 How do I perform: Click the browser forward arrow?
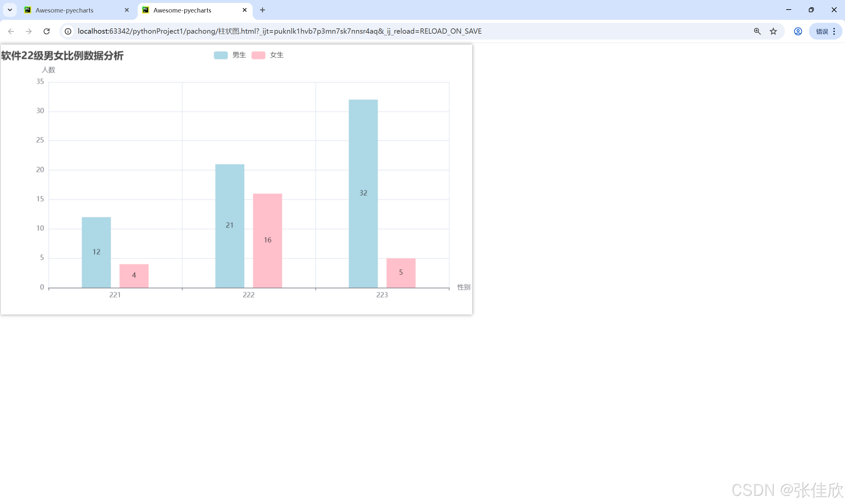coord(28,31)
